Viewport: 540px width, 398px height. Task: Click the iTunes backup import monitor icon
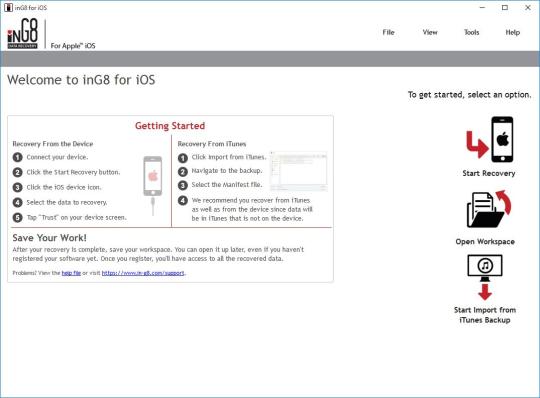click(485, 277)
